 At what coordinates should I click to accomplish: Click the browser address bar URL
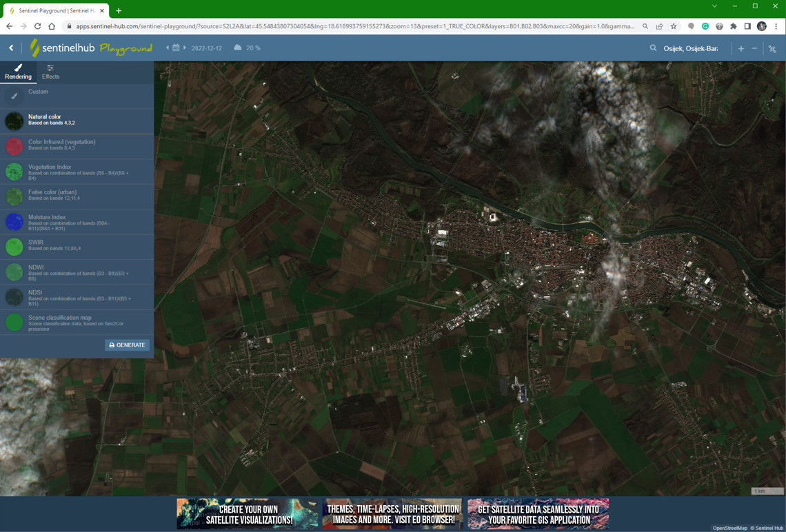point(355,26)
